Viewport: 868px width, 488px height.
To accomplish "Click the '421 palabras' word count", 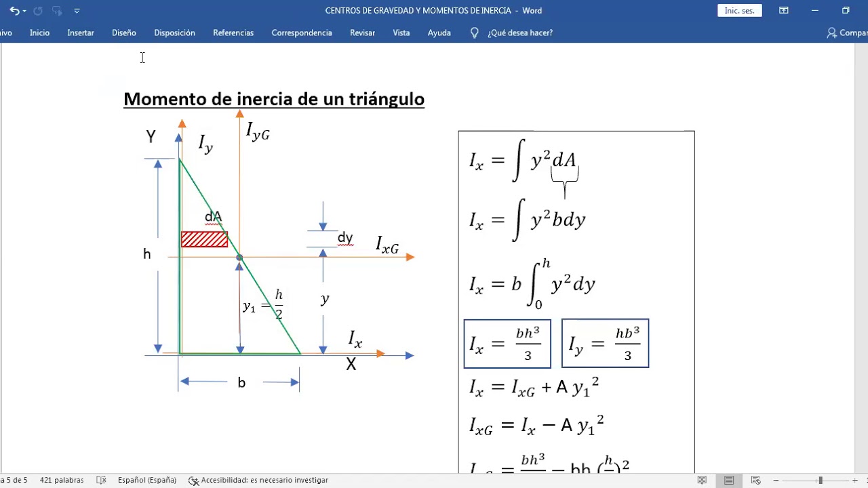I will click(x=62, y=480).
